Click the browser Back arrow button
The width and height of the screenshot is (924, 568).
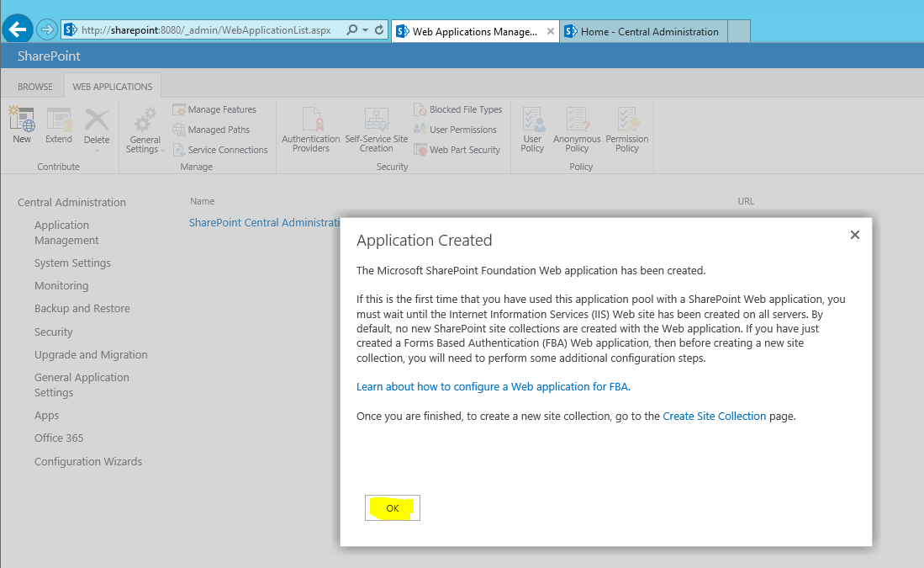pos(18,29)
